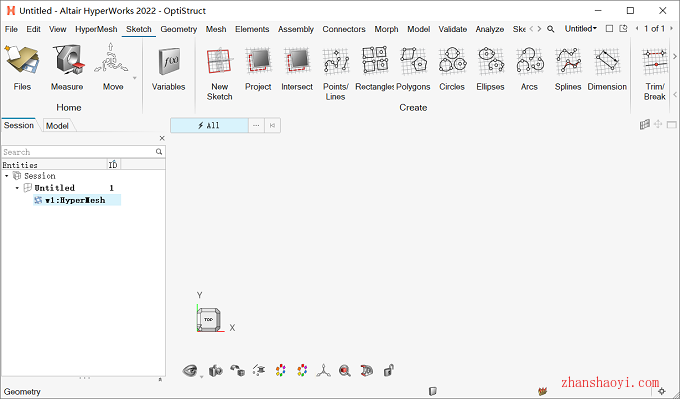Click the browser Search field
Screen dimensions: 680x399
tap(83, 152)
